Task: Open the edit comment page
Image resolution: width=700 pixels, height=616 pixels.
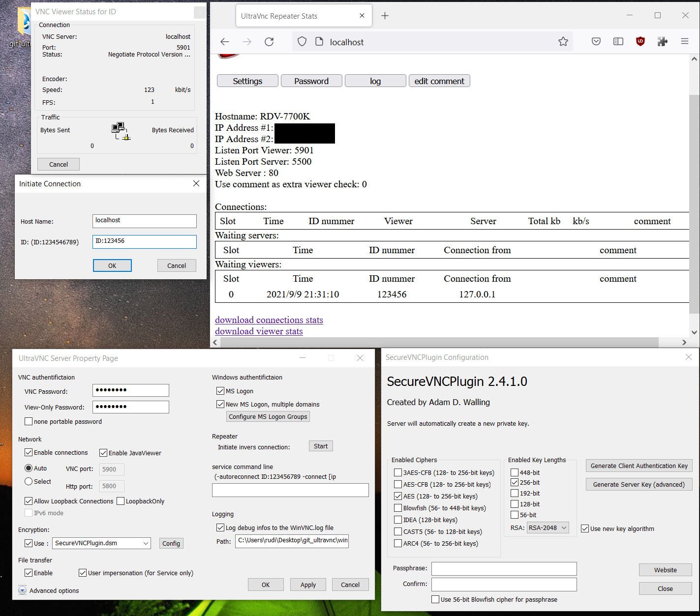Action: 439,81
